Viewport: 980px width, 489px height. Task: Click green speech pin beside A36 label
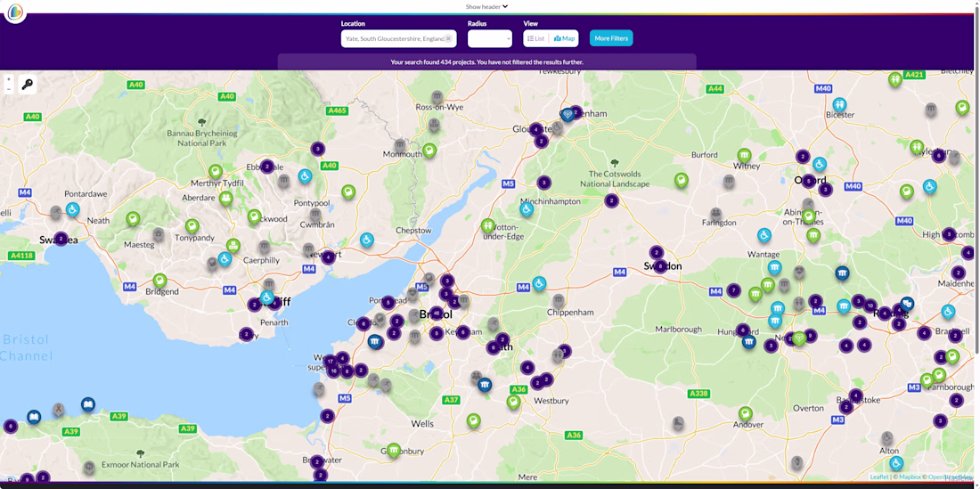pos(514,402)
